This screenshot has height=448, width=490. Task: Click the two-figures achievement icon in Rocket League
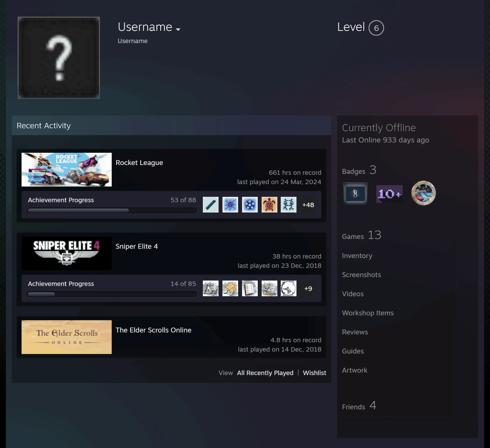pyautogui.click(x=289, y=204)
